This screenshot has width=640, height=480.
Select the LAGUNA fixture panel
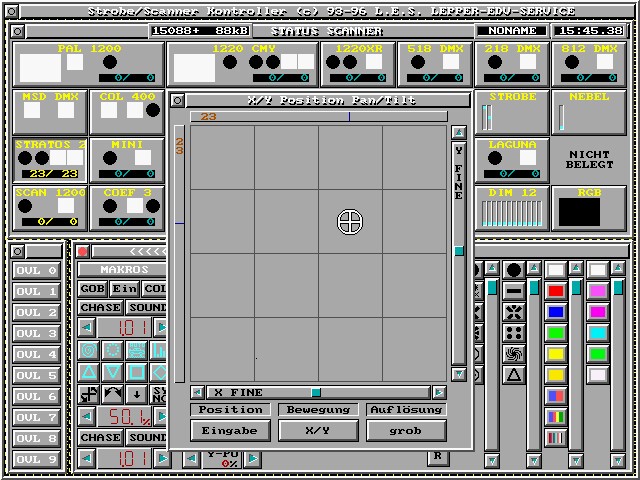pyautogui.click(x=512, y=160)
